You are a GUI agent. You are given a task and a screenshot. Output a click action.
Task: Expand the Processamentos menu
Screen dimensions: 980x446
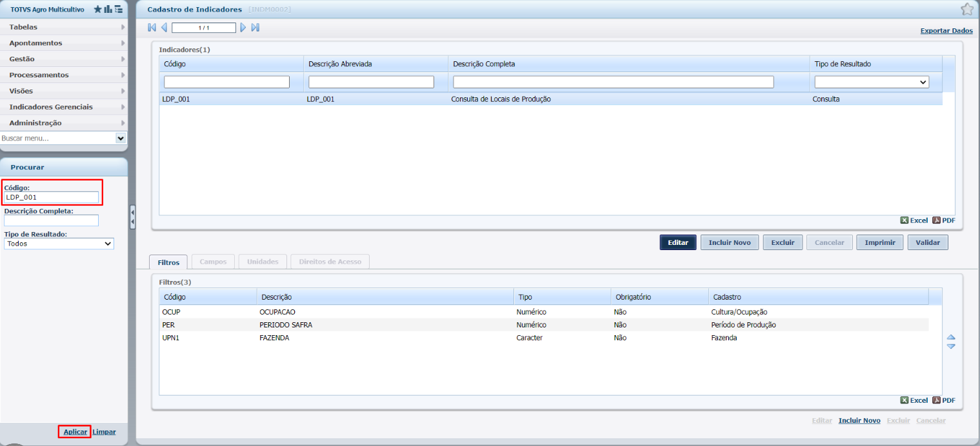point(64,75)
